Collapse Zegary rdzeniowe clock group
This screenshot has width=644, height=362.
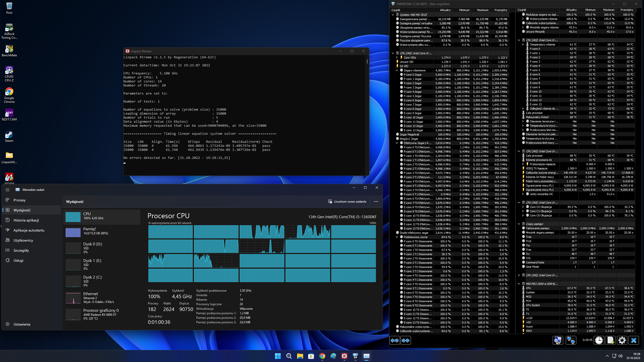click(397, 70)
